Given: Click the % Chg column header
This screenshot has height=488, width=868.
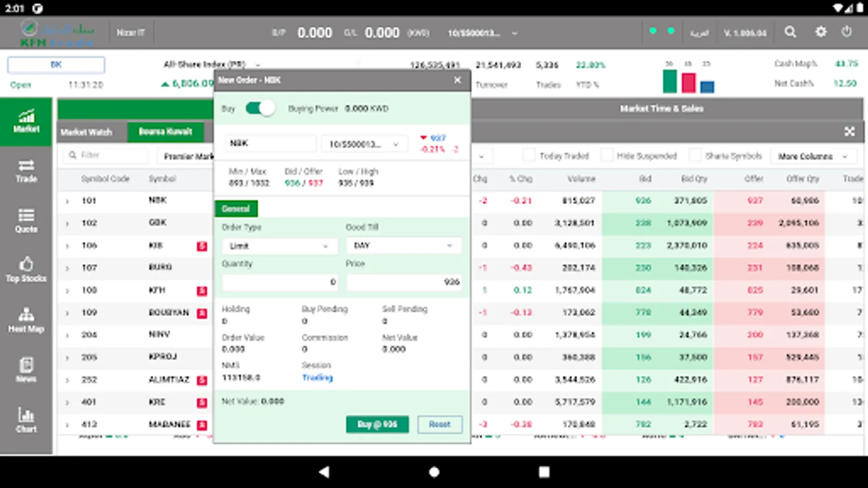Looking at the screenshot, I should click(x=521, y=179).
